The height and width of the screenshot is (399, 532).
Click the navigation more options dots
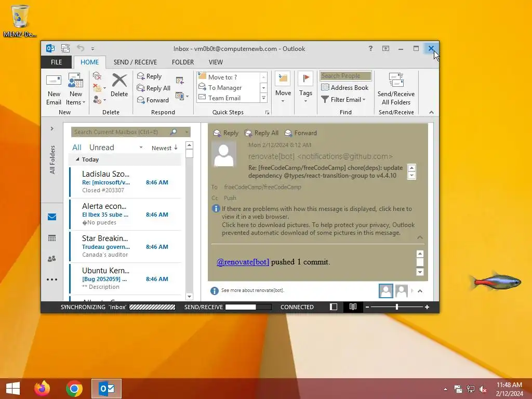[52, 280]
